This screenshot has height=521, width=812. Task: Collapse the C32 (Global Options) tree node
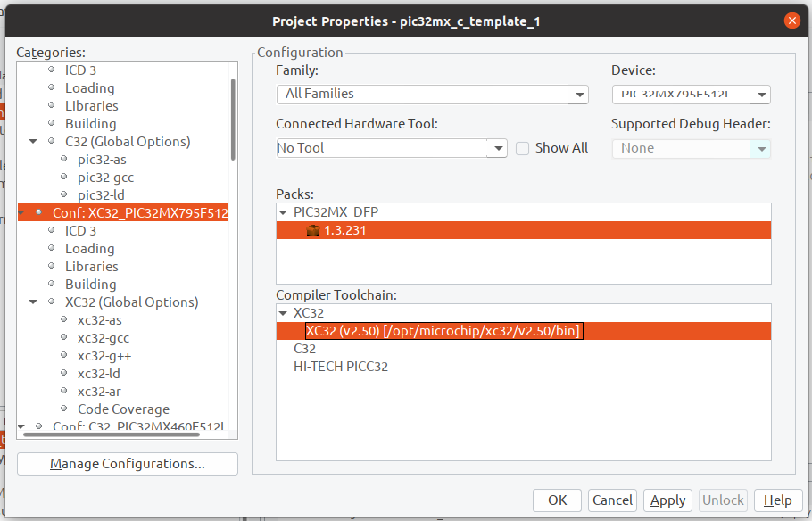(x=33, y=141)
